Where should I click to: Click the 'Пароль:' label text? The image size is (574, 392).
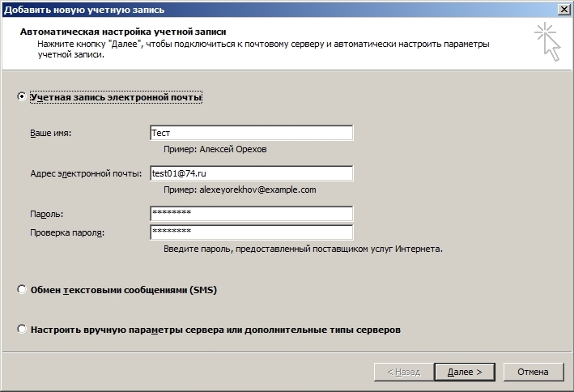click(x=46, y=214)
